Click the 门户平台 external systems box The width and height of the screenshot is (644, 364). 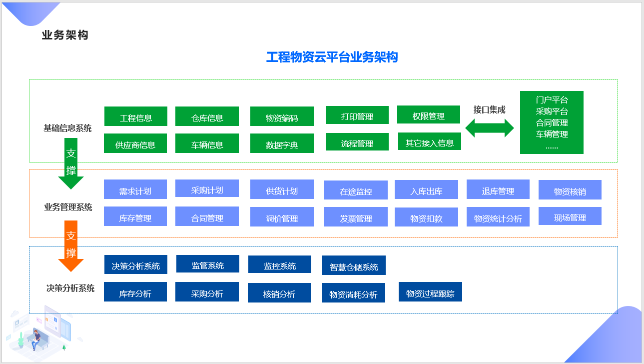click(552, 122)
